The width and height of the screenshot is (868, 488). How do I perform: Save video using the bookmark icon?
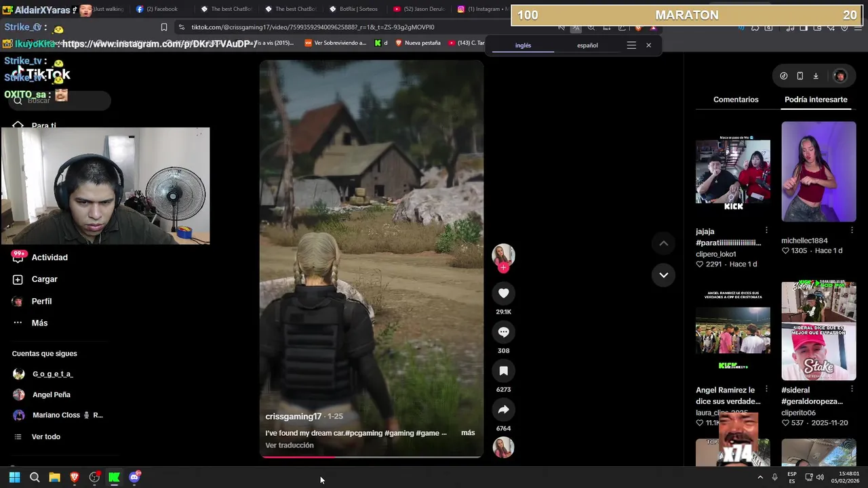[503, 371]
